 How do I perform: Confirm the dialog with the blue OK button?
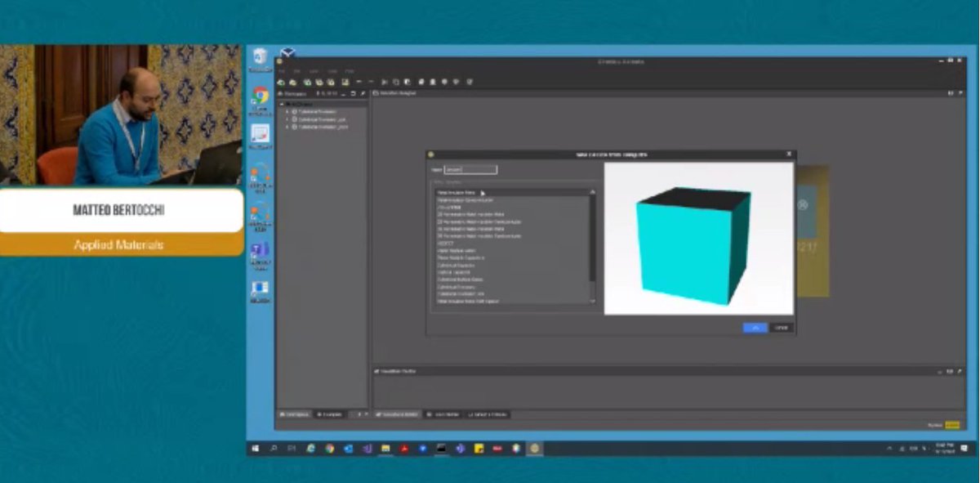click(x=755, y=327)
